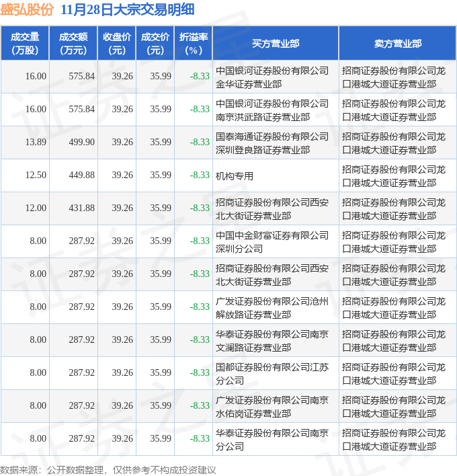The image size is (457, 476).
Task: Click turnover value 449.88
Action: tap(81, 175)
